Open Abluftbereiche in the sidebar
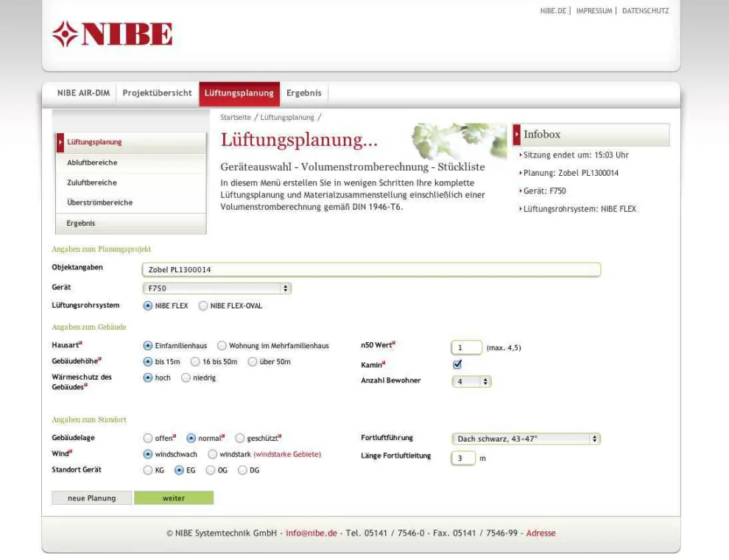Screen dimensions: 729x560 tap(131, 163)
